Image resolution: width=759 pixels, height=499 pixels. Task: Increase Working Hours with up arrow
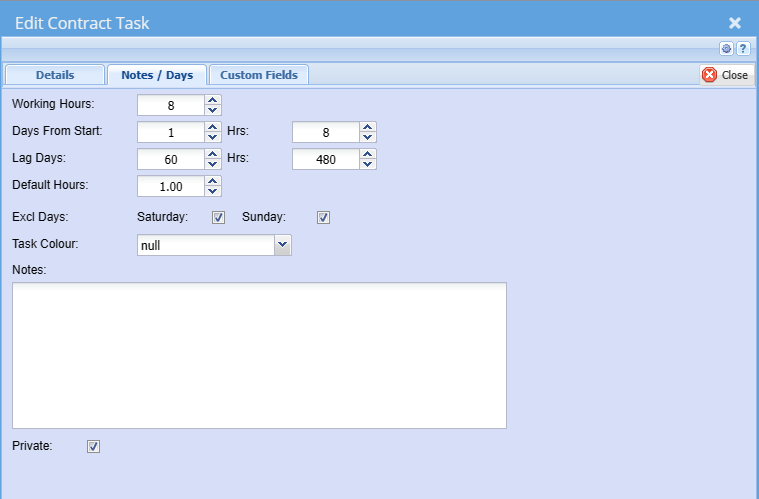tap(213, 100)
